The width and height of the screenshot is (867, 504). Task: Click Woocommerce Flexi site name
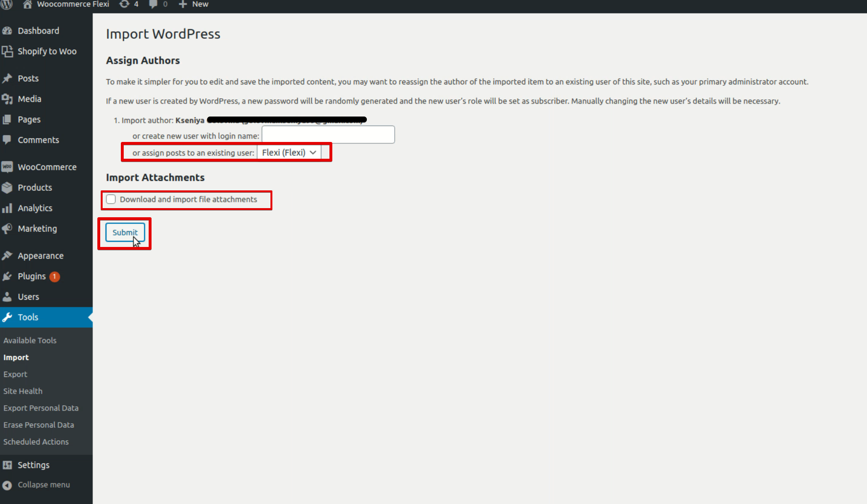point(73,4)
